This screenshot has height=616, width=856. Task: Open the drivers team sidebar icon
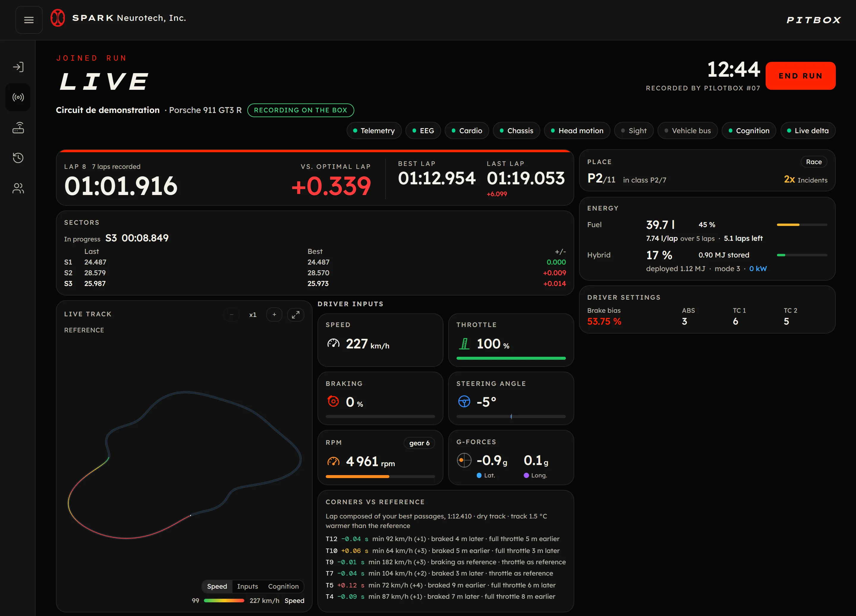click(18, 188)
